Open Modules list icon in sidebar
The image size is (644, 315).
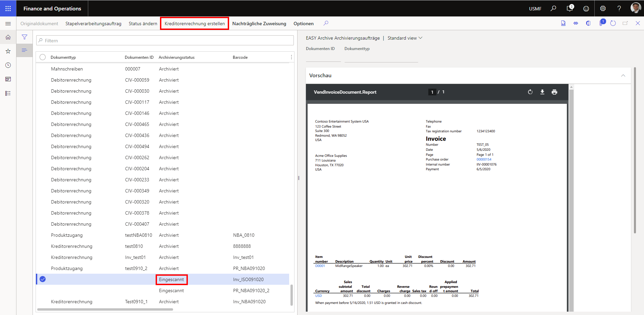8,93
